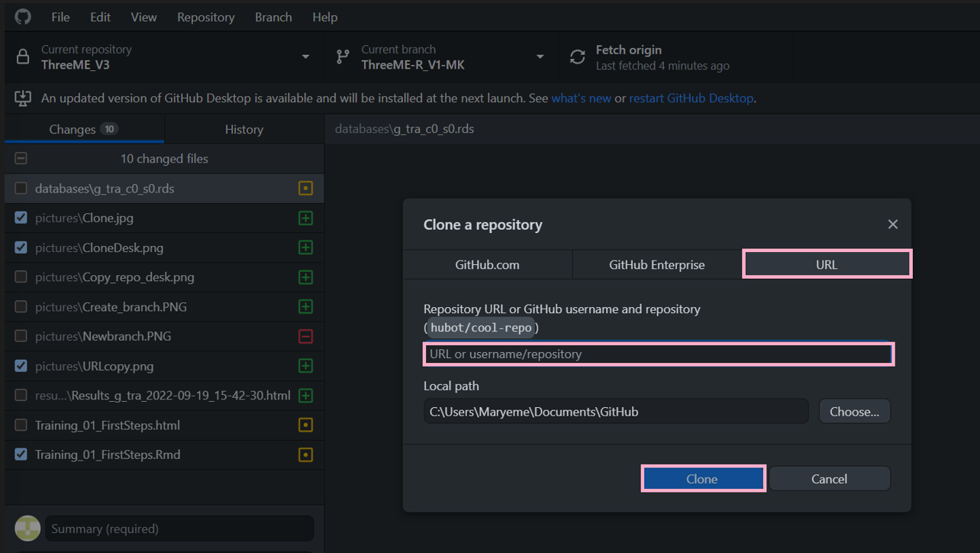The width and height of the screenshot is (980, 553).
Task: Open the View menu
Action: 143,17
